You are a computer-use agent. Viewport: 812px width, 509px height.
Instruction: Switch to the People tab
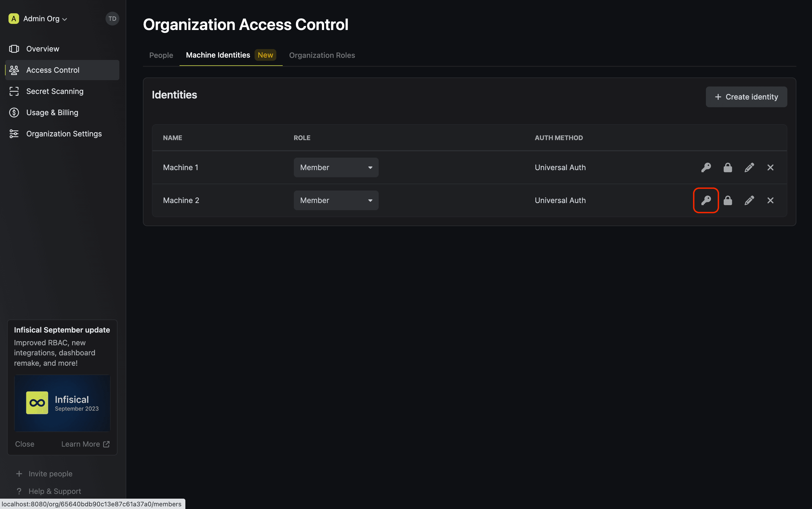click(161, 55)
